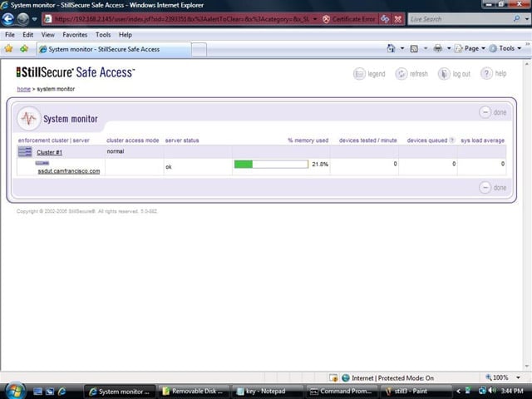Click the browser Back arrow button
The image size is (532, 399).
[7, 19]
